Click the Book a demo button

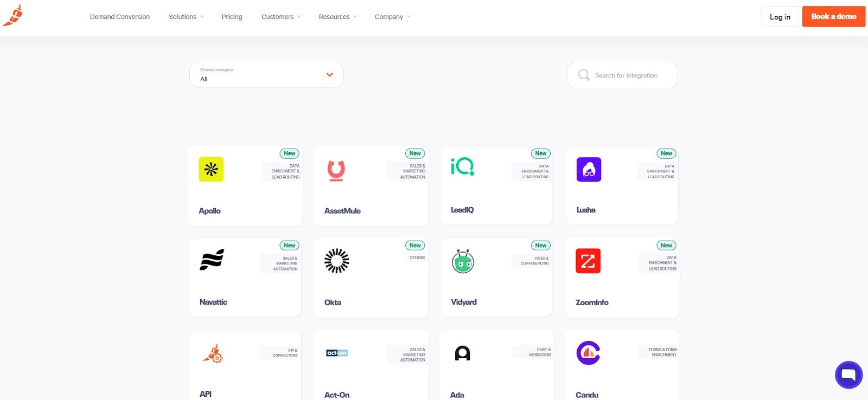pyautogui.click(x=834, y=17)
